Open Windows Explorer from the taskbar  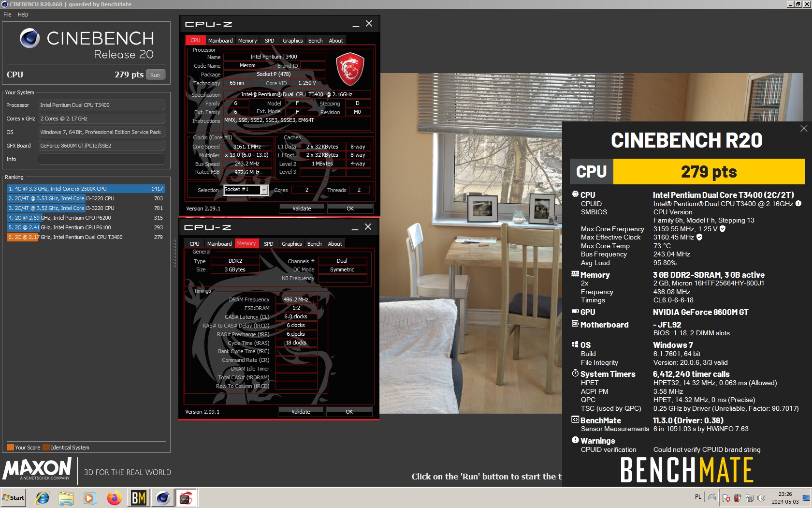pos(66,498)
